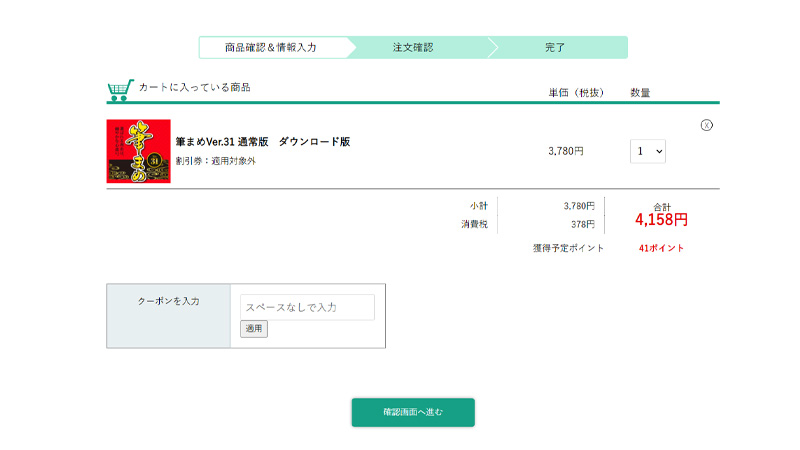Select the 商品確認＆情報入力 step

click(270, 47)
